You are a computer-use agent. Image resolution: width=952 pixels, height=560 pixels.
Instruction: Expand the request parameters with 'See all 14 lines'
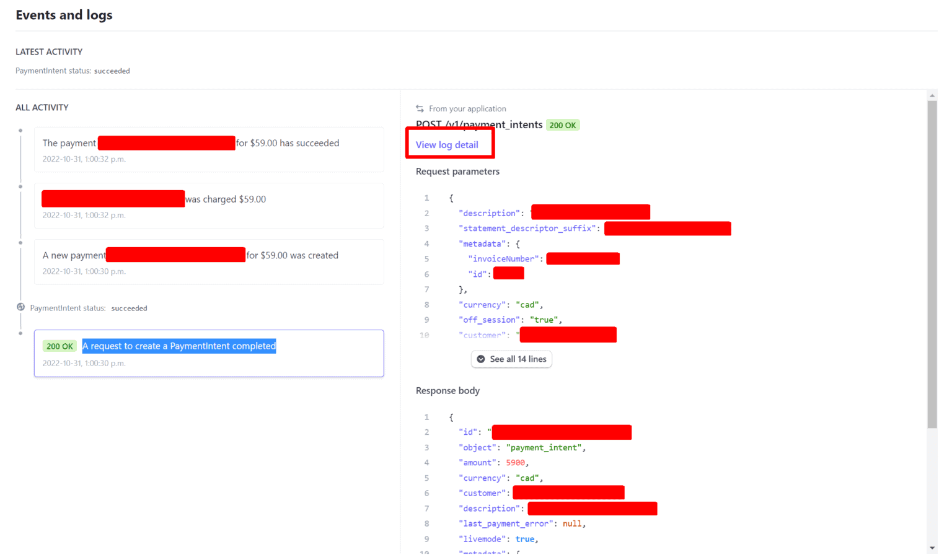[511, 359]
